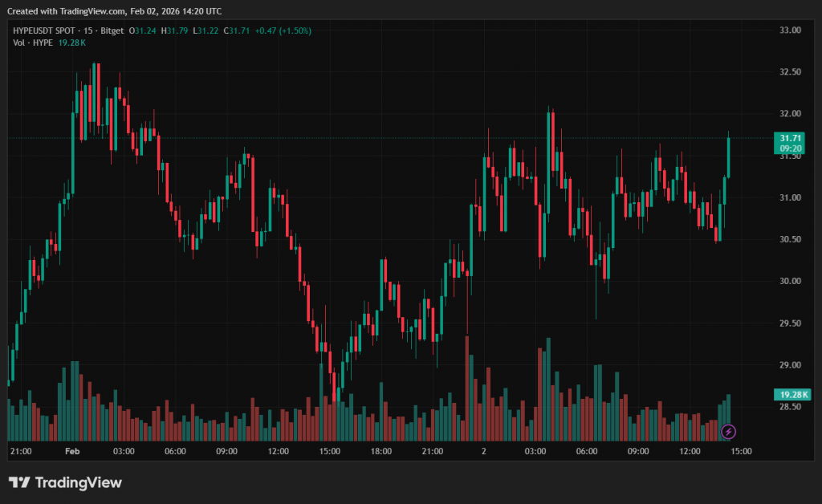The image size is (822, 504).
Task: Click the purple lightning bolt icon
Action: [728, 432]
